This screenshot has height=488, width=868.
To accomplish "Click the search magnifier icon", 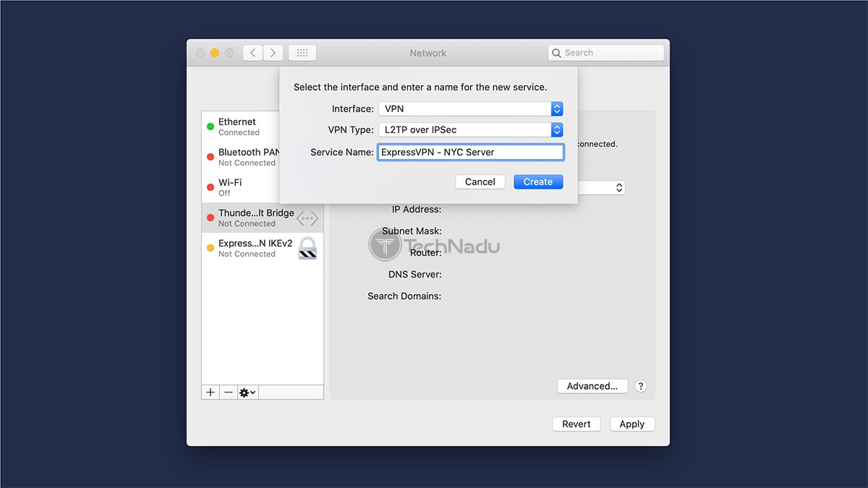I will (x=556, y=53).
